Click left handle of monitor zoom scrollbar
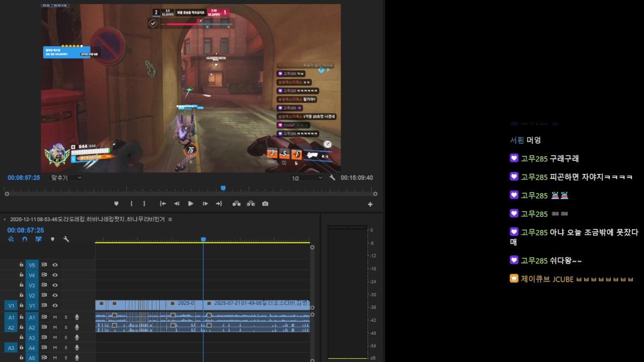The width and height of the screenshot is (644, 362). (x=7, y=194)
